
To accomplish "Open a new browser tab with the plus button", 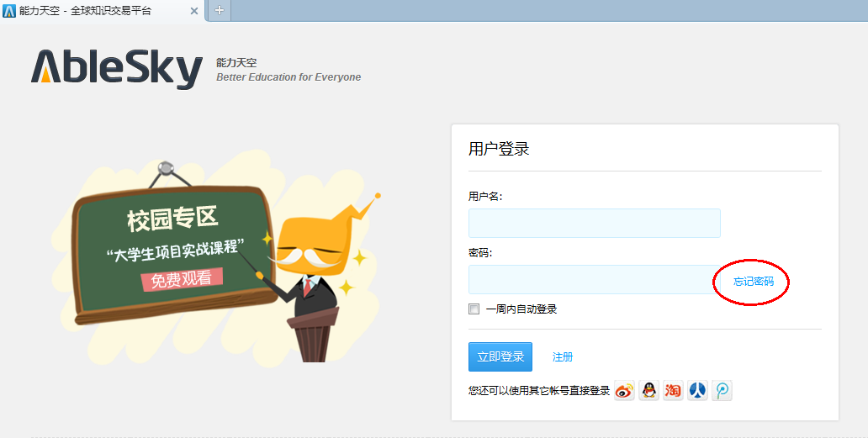I will tap(219, 10).
